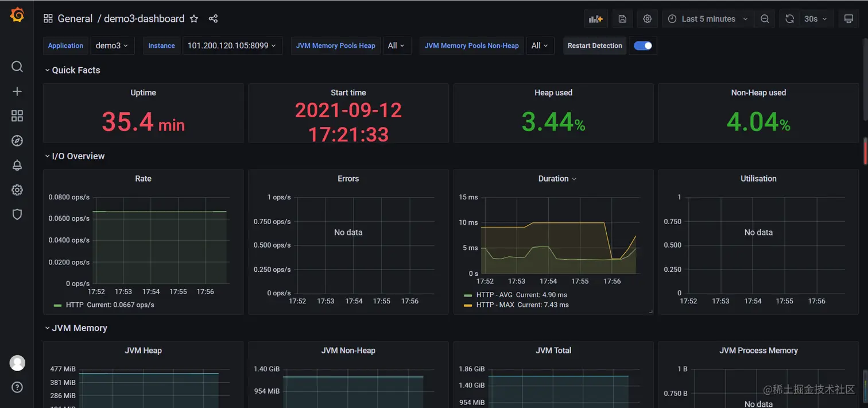
Task: Open the JVM Memory Pools Non-Heap All dropdown
Action: pos(540,46)
